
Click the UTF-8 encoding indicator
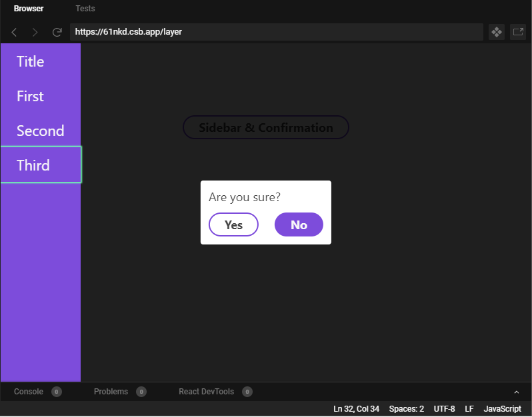click(444, 409)
